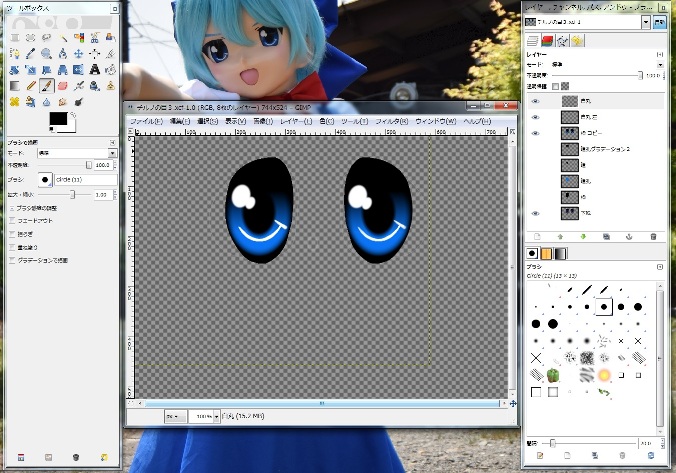Click the auto-follow button beside image selector
Screen dimensions: 676x473
pyautogui.click(x=659, y=22)
